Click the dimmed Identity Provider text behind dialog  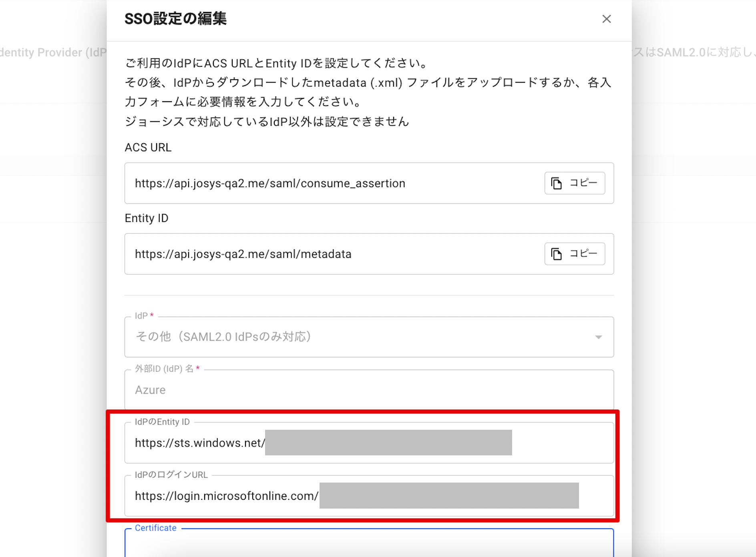(x=53, y=52)
